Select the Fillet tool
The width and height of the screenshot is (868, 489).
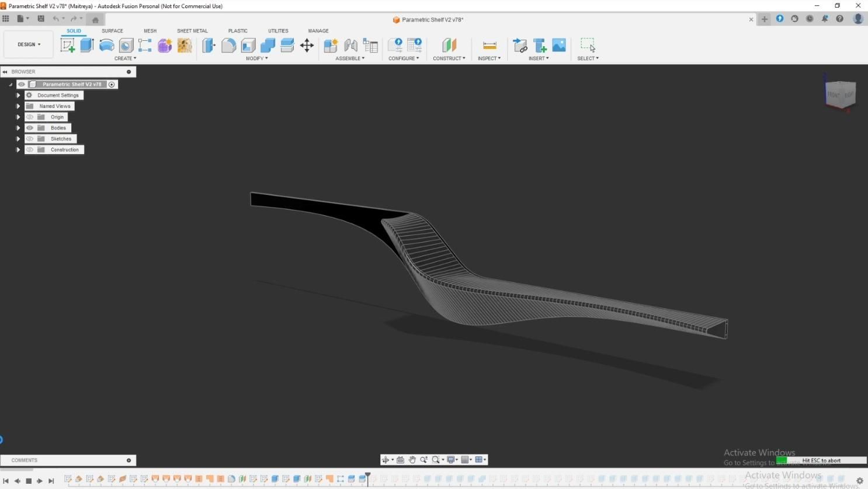[x=228, y=46]
